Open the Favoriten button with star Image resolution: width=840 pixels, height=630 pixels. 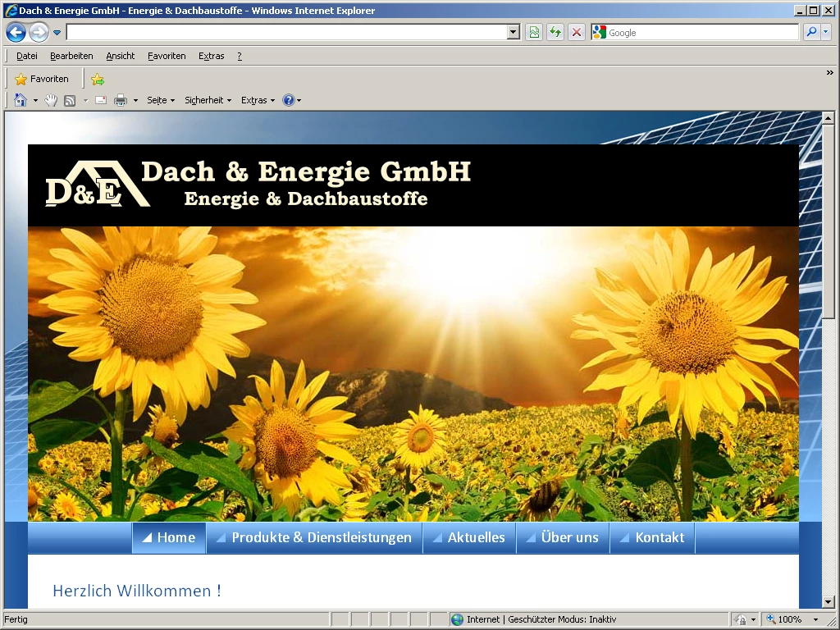42,79
